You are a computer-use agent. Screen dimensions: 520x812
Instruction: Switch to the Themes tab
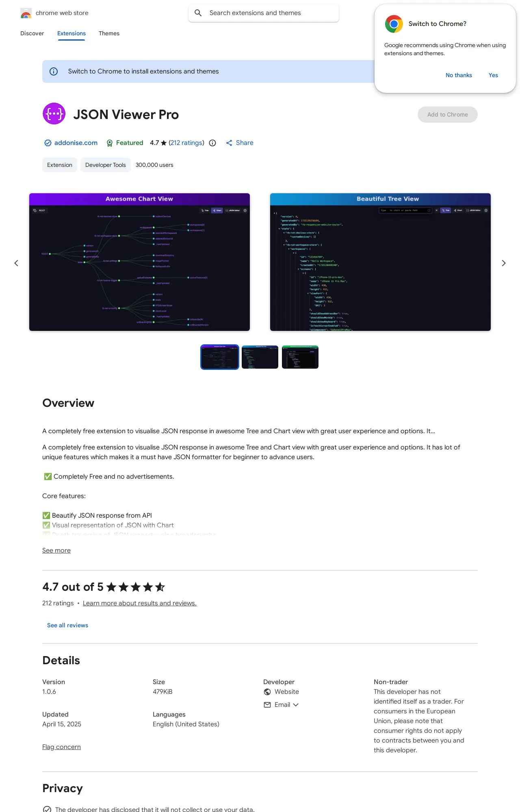pos(109,33)
